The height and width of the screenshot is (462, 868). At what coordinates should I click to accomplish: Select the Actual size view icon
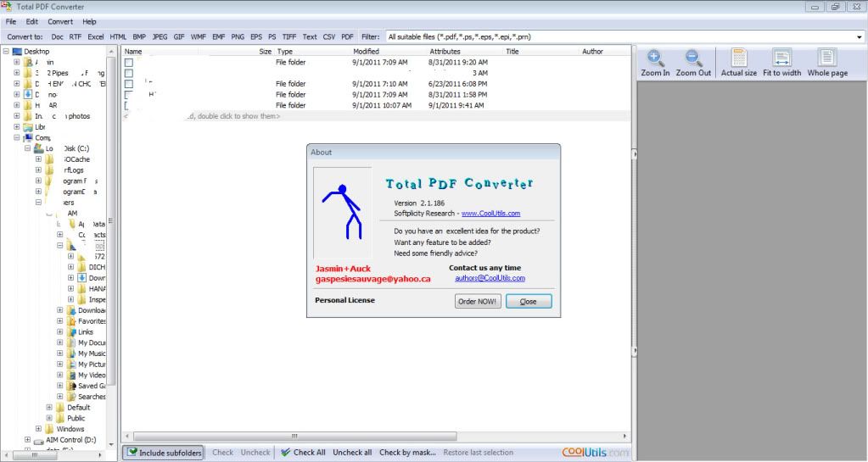click(738, 58)
